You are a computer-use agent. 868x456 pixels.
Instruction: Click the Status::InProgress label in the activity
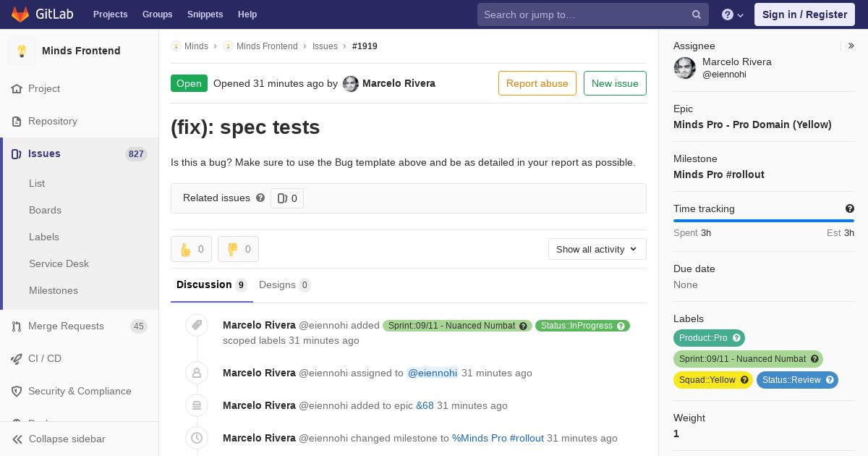(576, 326)
